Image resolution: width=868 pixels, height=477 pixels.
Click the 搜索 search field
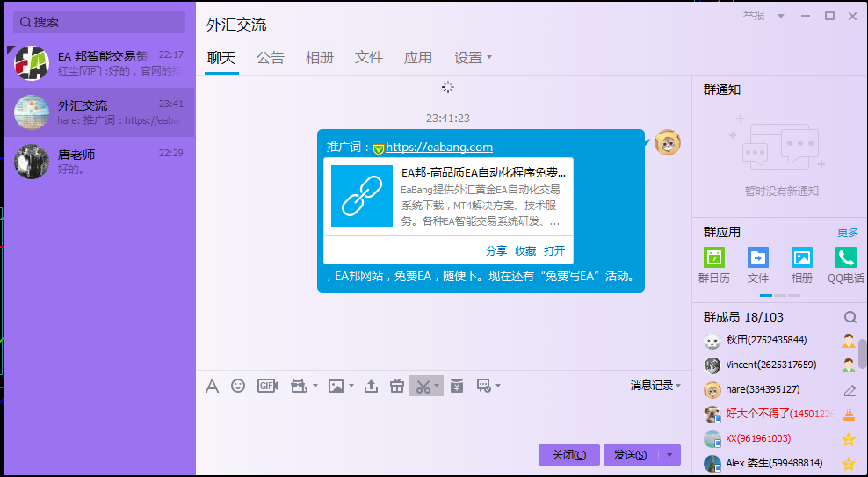pyautogui.click(x=99, y=22)
